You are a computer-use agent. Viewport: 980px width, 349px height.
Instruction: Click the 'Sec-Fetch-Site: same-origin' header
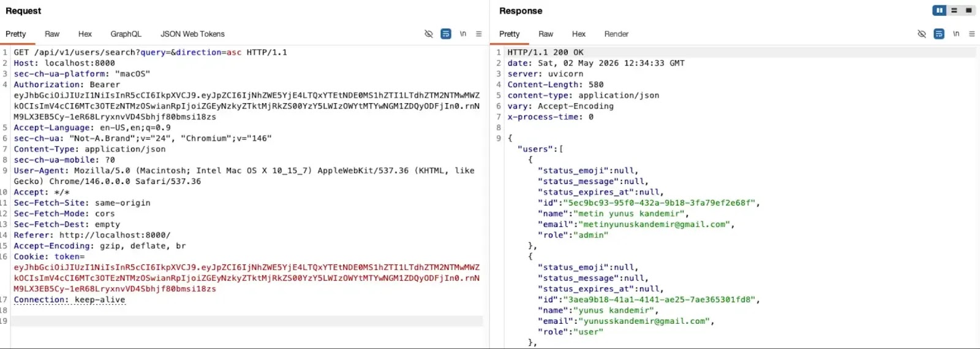point(82,202)
